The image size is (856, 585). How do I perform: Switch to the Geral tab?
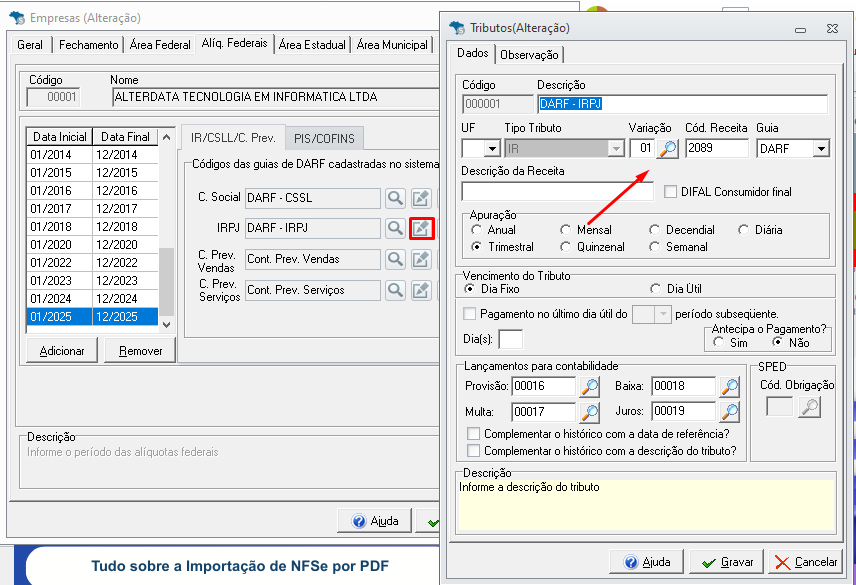click(29, 45)
